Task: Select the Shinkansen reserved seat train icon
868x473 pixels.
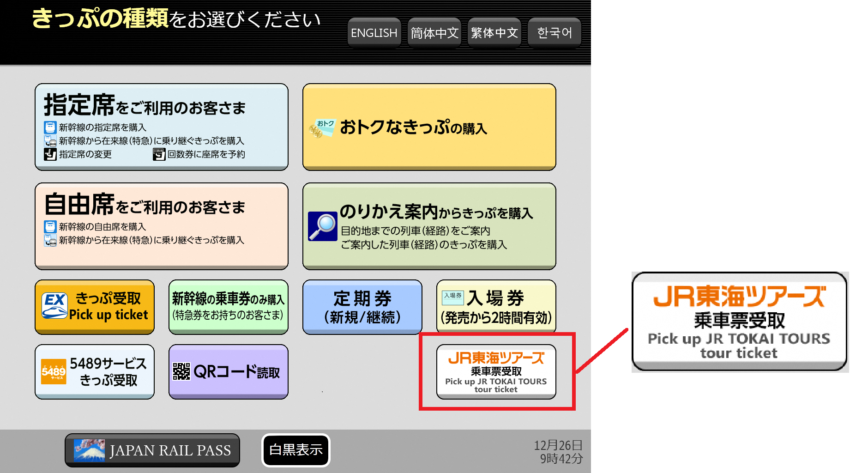Action: coord(49,127)
